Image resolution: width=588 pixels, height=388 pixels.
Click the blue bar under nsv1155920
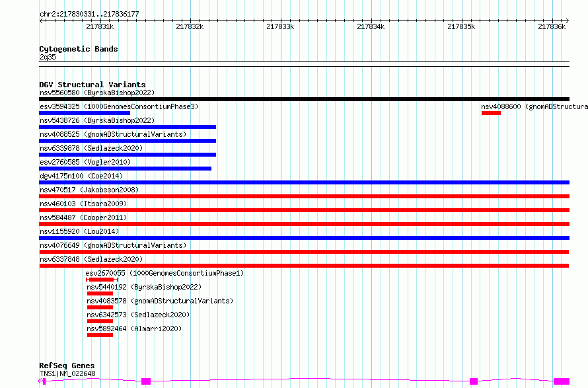click(304, 238)
